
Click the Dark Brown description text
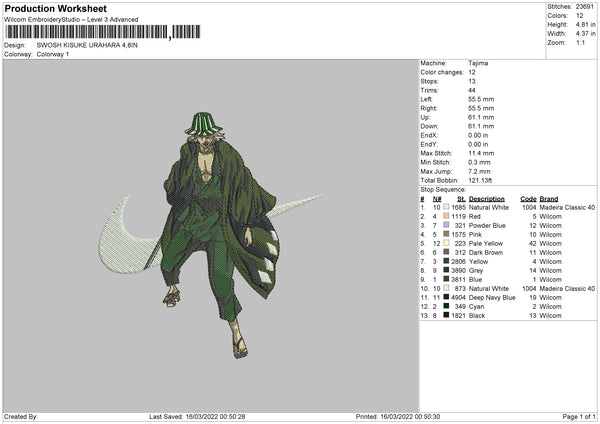[x=486, y=253]
